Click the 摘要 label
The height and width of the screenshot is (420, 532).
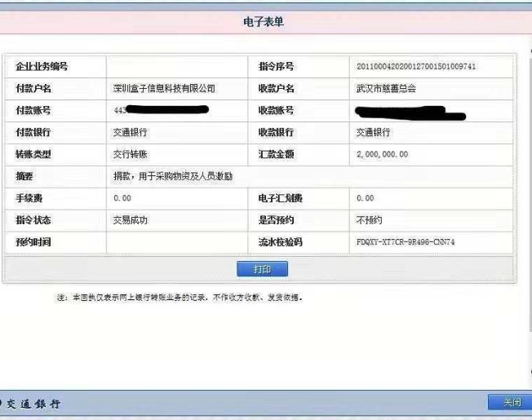24,176
